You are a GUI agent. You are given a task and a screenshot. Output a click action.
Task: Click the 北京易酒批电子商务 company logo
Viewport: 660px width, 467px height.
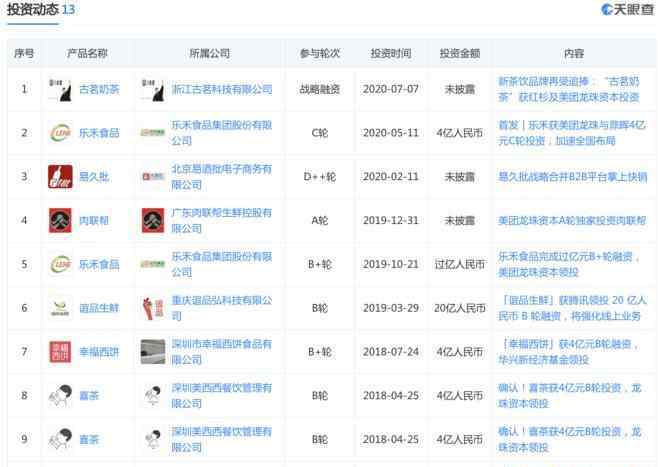pos(153,177)
